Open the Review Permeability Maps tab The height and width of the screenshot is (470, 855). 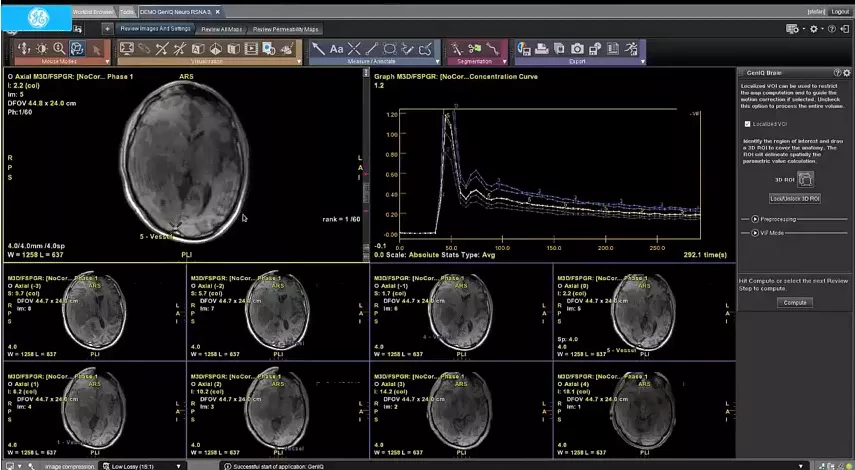point(285,29)
